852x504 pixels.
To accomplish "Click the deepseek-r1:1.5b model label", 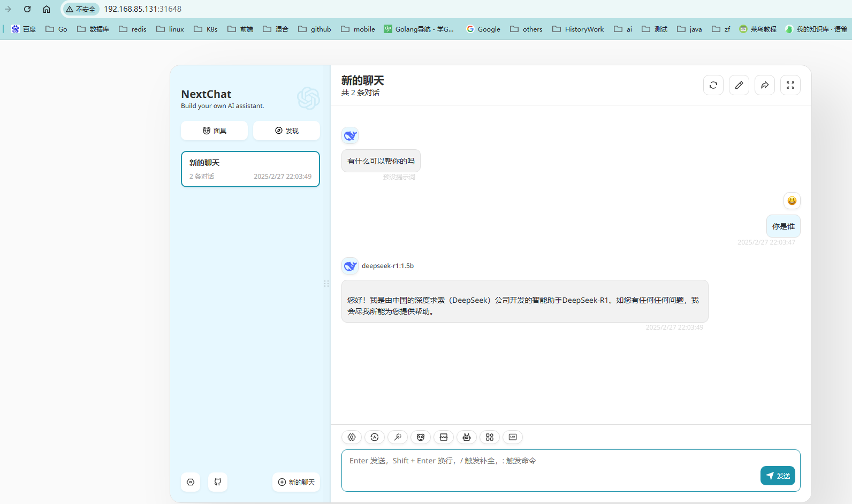I will 387,266.
